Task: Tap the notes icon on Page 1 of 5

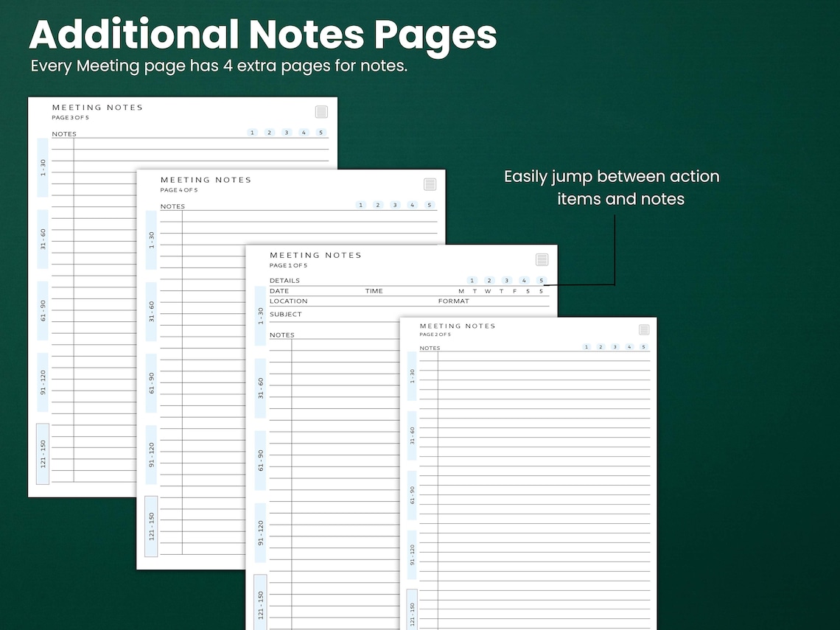Action: 542,259
